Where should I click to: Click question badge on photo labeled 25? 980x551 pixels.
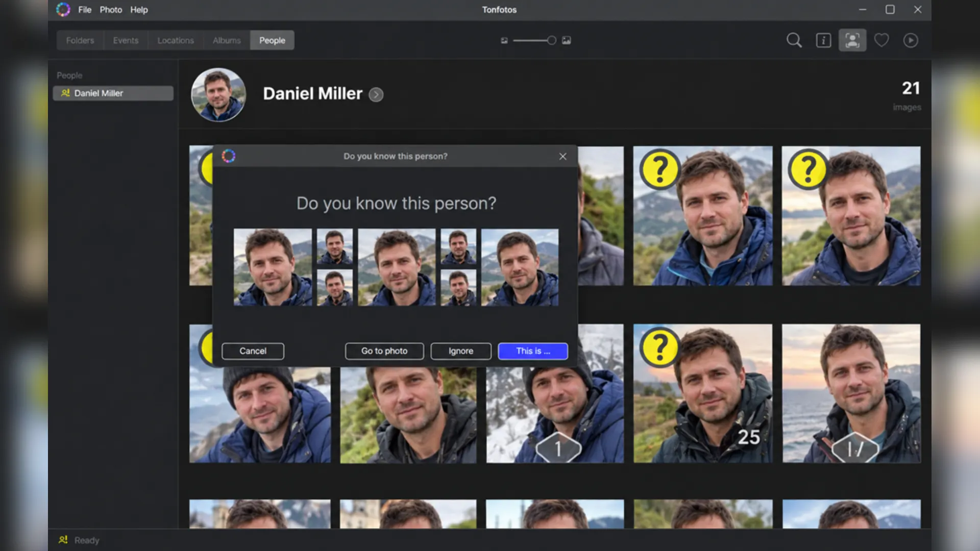659,347
